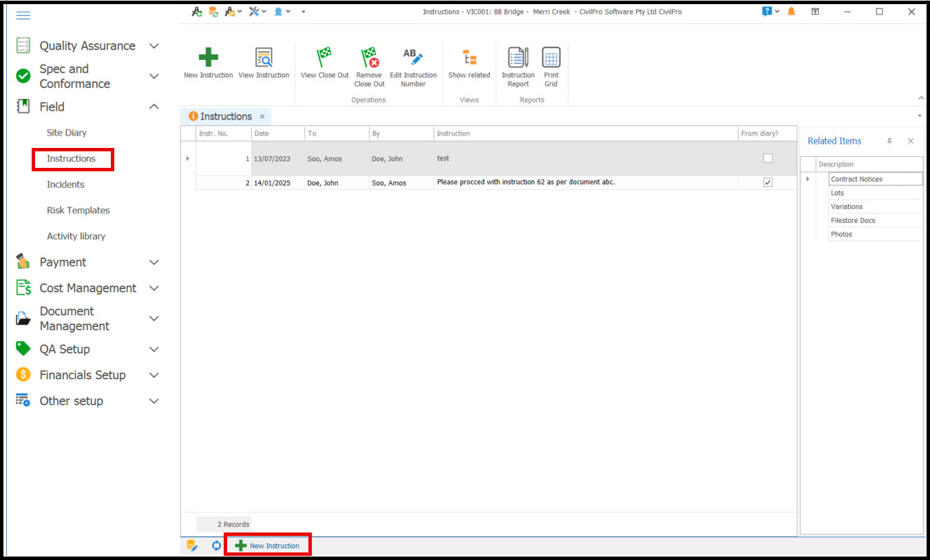Click the Print Grid icon

pos(551,58)
